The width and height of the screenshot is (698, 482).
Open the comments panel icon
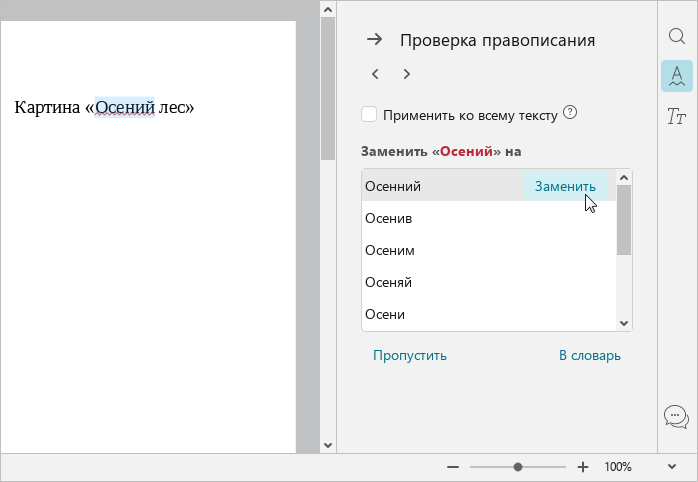(677, 417)
